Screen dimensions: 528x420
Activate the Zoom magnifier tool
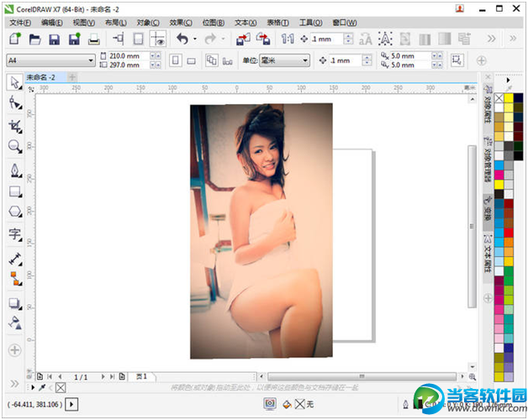click(14, 146)
